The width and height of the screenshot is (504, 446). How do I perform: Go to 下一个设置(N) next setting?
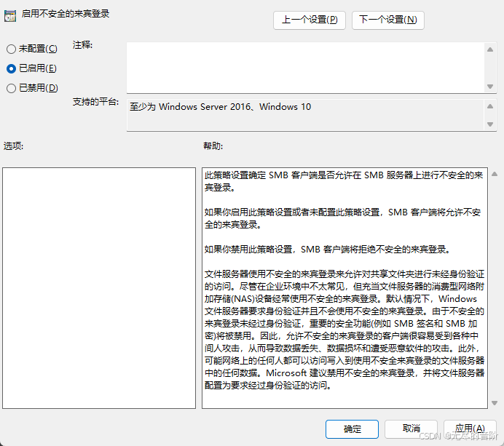pos(388,20)
